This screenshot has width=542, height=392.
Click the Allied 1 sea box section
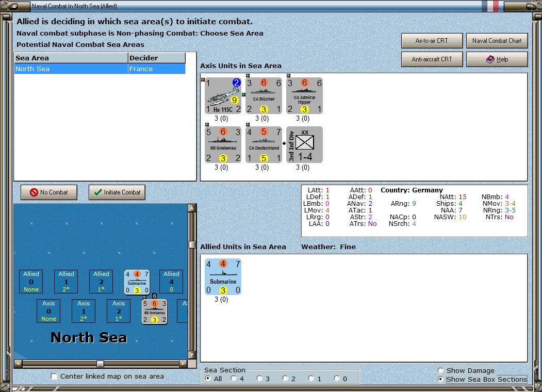[x=66, y=282]
